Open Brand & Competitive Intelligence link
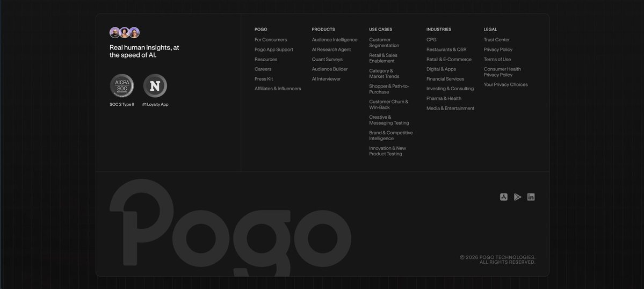 (x=391, y=135)
